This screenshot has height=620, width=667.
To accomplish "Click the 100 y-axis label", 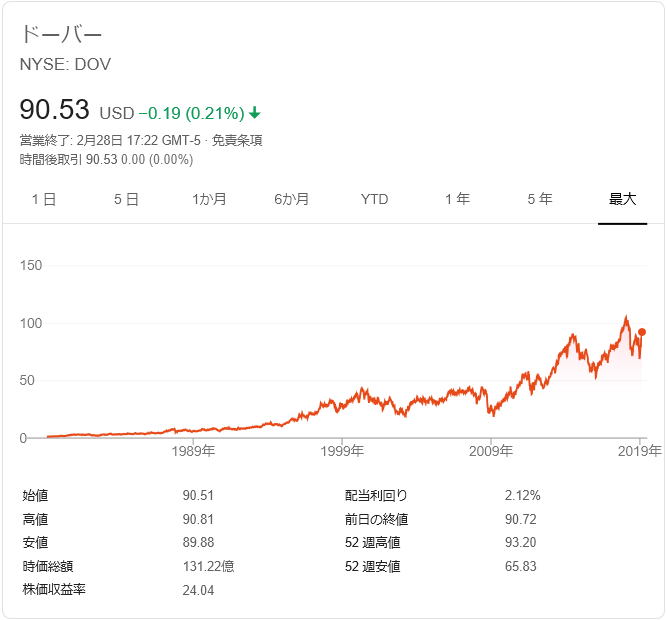I will [31, 323].
